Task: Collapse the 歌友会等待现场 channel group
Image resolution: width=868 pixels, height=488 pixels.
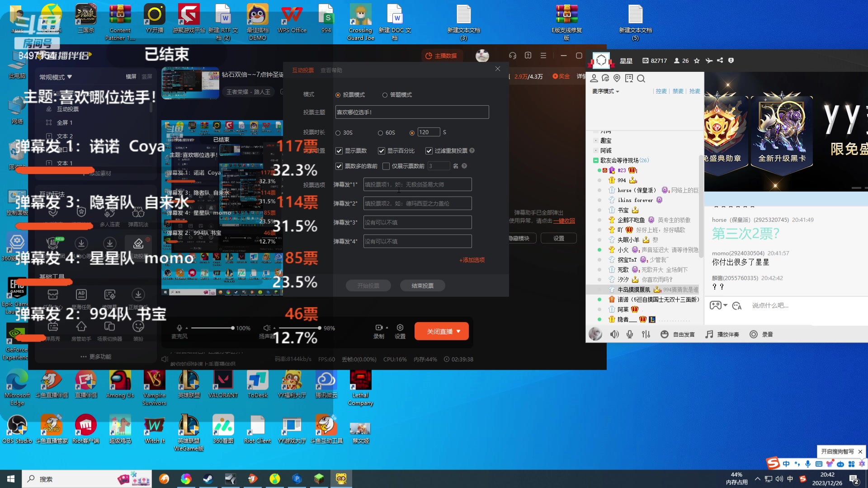Action: point(596,160)
